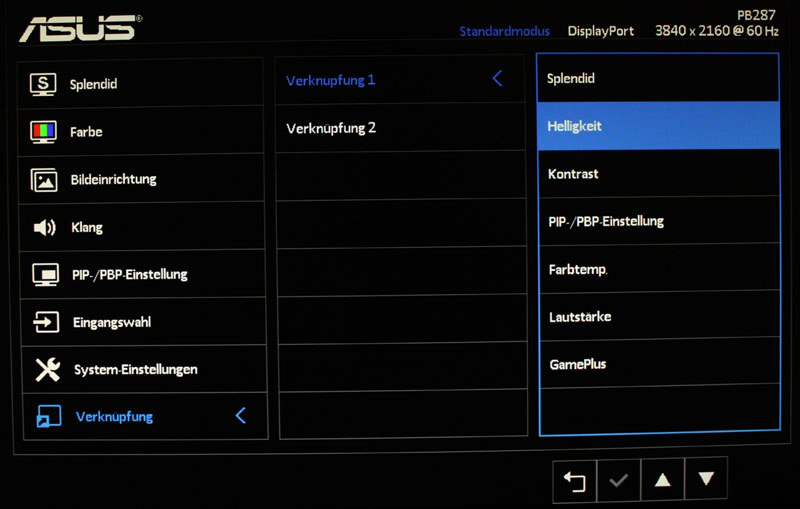This screenshot has width=800, height=509.
Task: Select the Klang speaker icon
Action: [45, 227]
